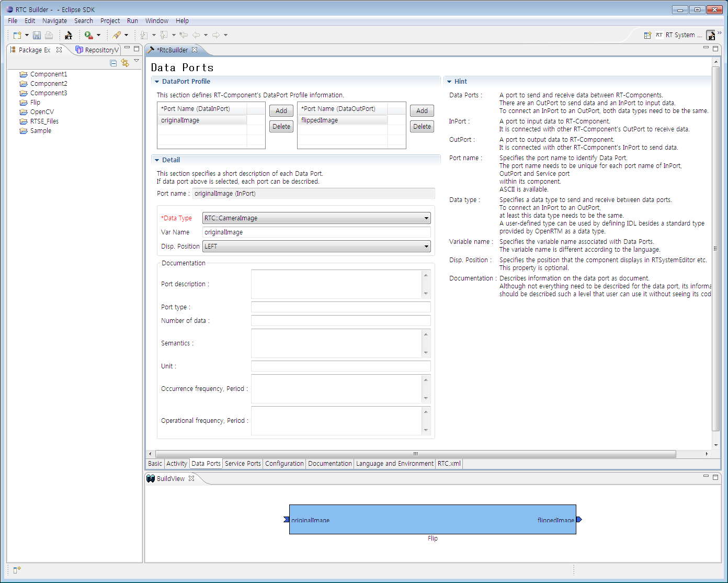Open the Window menu
Image resolution: width=728 pixels, height=583 pixels.
tap(157, 21)
